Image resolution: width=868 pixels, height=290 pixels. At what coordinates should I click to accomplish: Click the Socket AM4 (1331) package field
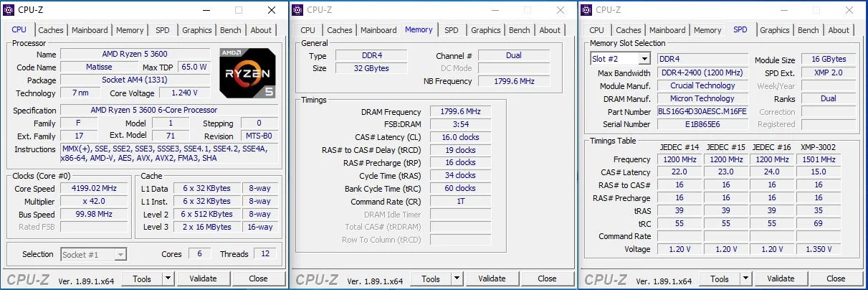pyautogui.click(x=135, y=80)
